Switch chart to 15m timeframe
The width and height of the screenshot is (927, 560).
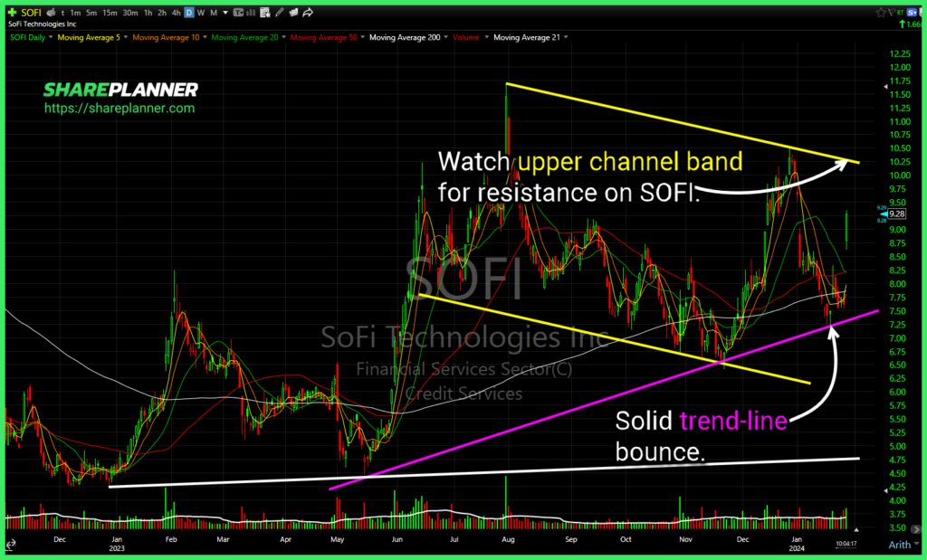tap(110, 13)
